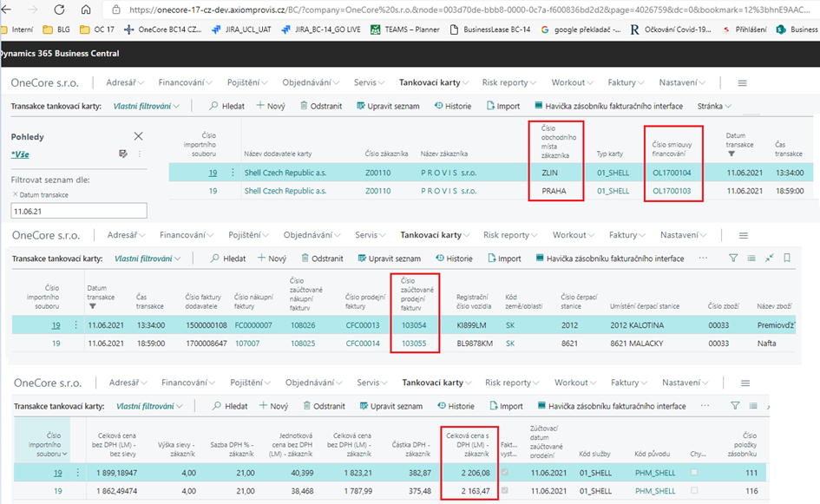Toggle Fakt. vyst. checkbox in second bottom row
This screenshot has height=504, width=820.
(506, 490)
